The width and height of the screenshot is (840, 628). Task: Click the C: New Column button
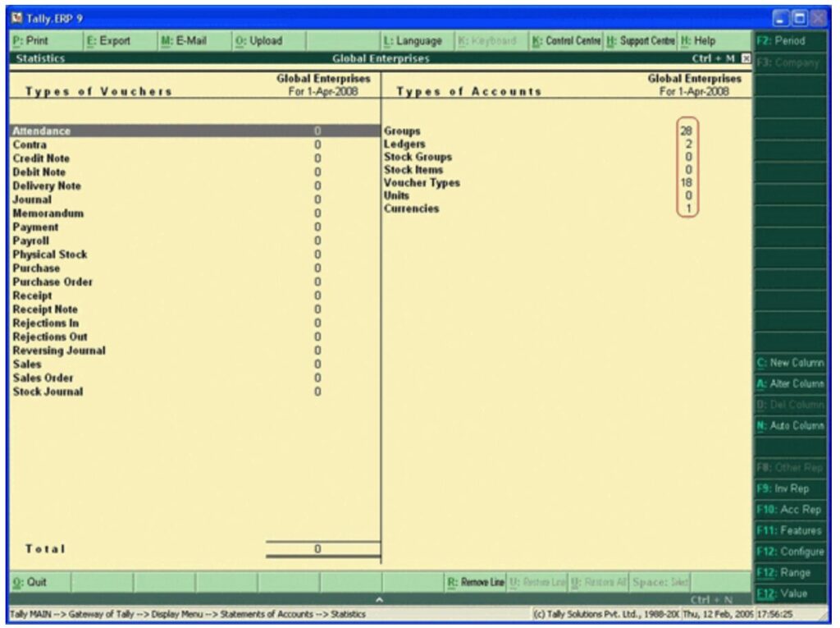point(790,363)
